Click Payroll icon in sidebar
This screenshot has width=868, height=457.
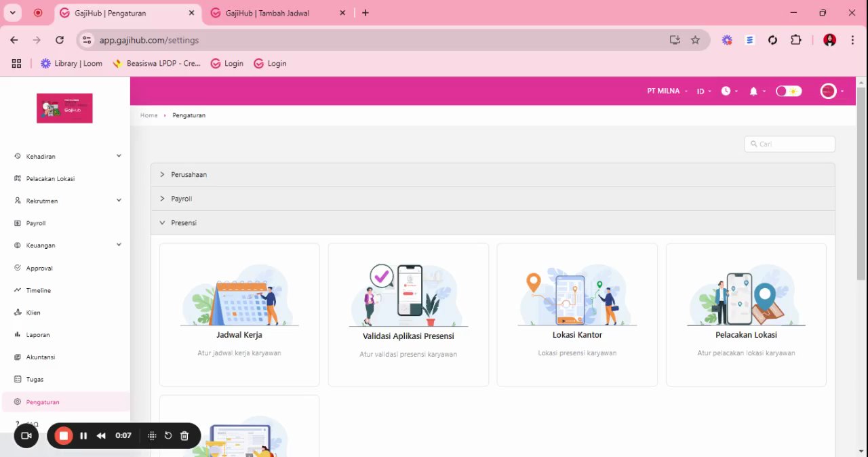point(18,223)
